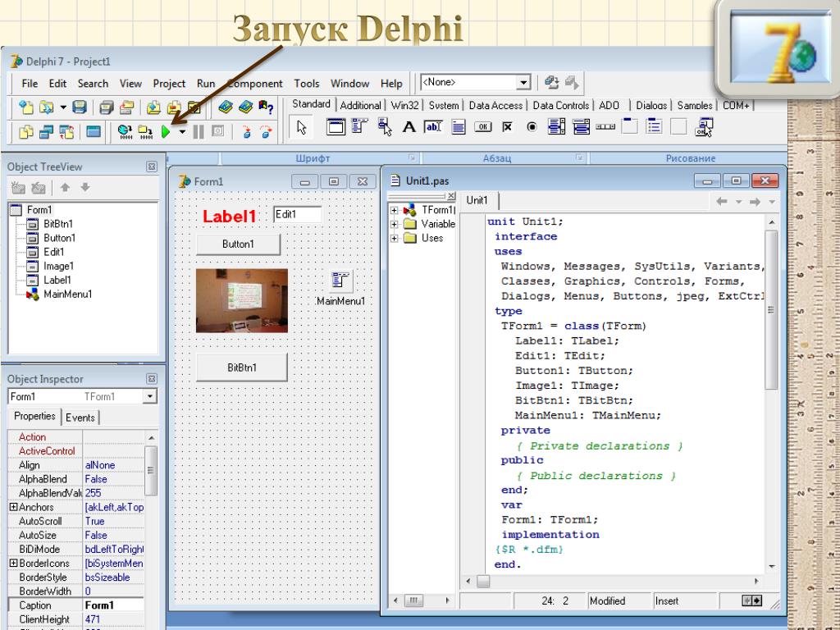Pick the PopupMenu component in palette
Screen dimensions: 840x630
[x=384, y=127]
